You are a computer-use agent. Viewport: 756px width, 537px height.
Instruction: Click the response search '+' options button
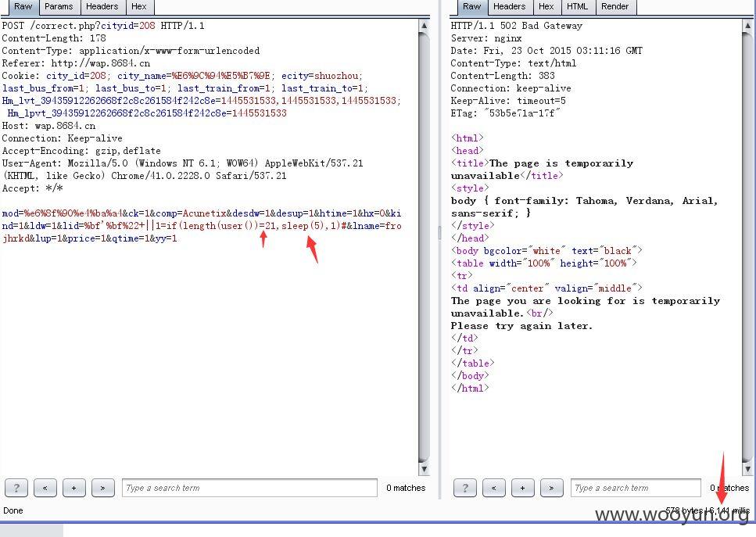point(523,488)
